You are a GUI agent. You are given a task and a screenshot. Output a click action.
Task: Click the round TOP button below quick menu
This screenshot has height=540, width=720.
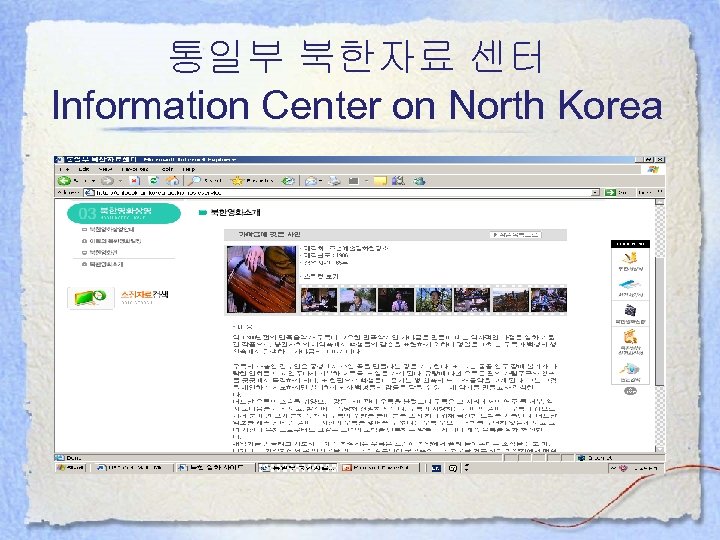click(630, 391)
